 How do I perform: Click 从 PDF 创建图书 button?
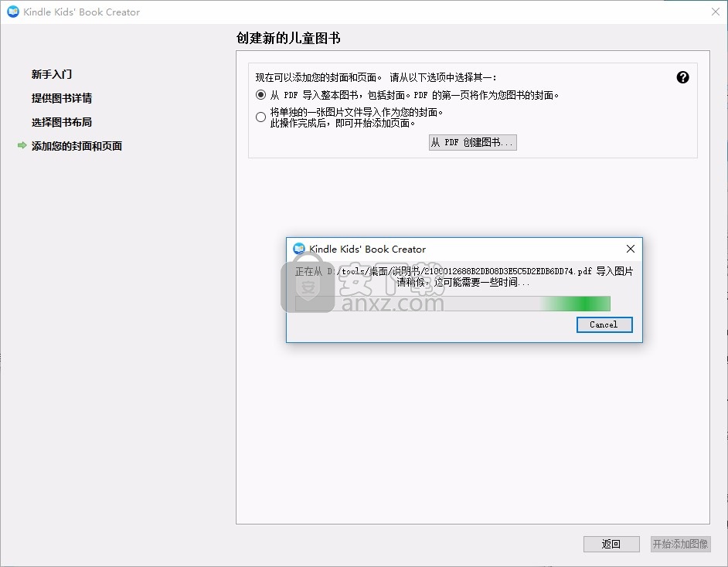(x=473, y=142)
